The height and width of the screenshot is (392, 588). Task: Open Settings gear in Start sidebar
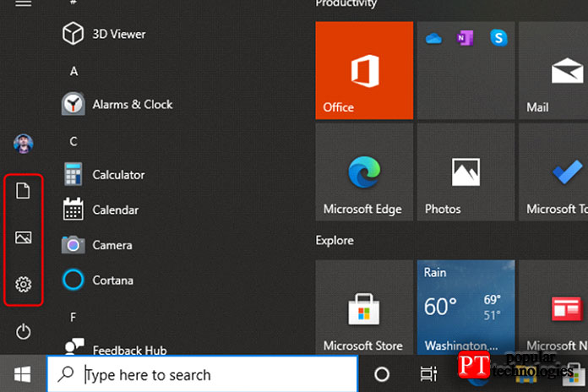24,285
